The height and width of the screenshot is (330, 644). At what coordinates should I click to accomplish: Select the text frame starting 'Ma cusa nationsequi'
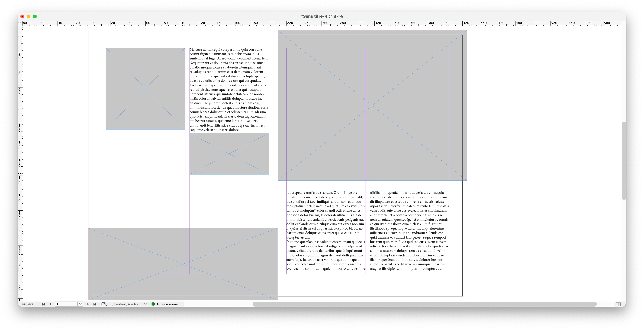pyautogui.click(x=229, y=89)
